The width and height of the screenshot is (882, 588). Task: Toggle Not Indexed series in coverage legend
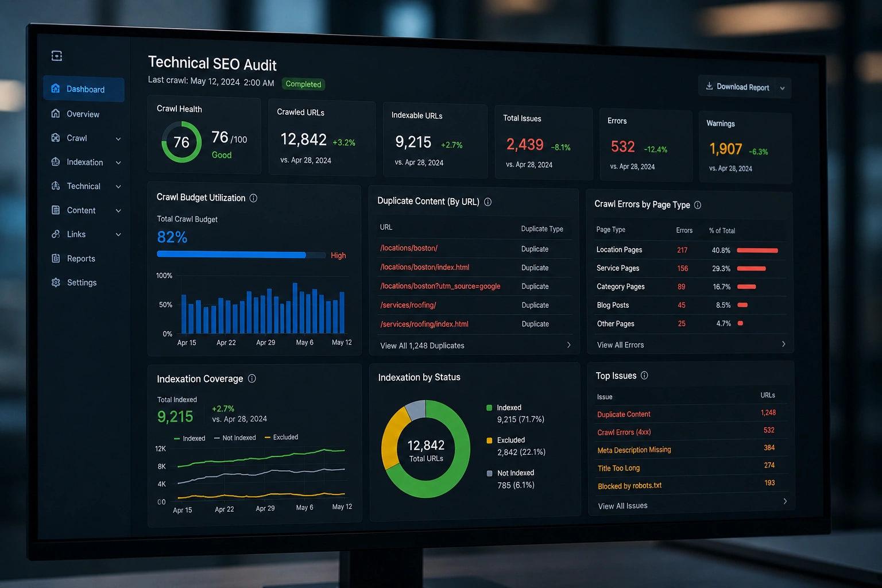coord(235,438)
